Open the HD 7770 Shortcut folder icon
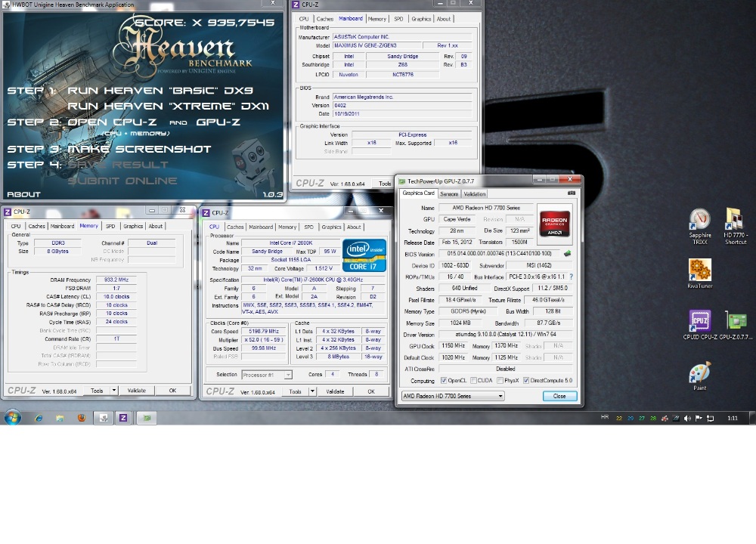Image resolution: width=756 pixels, height=544 pixels. click(736, 227)
